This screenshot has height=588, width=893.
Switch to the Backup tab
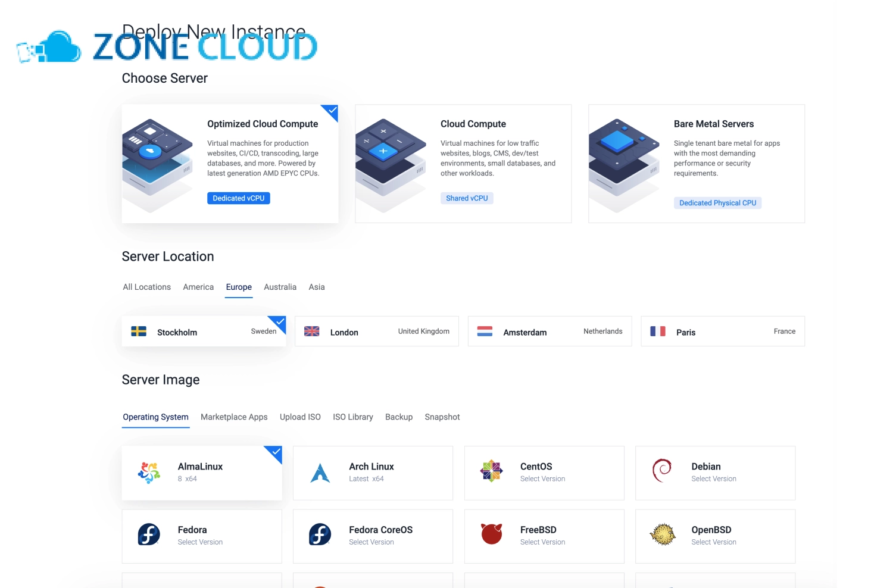click(399, 417)
